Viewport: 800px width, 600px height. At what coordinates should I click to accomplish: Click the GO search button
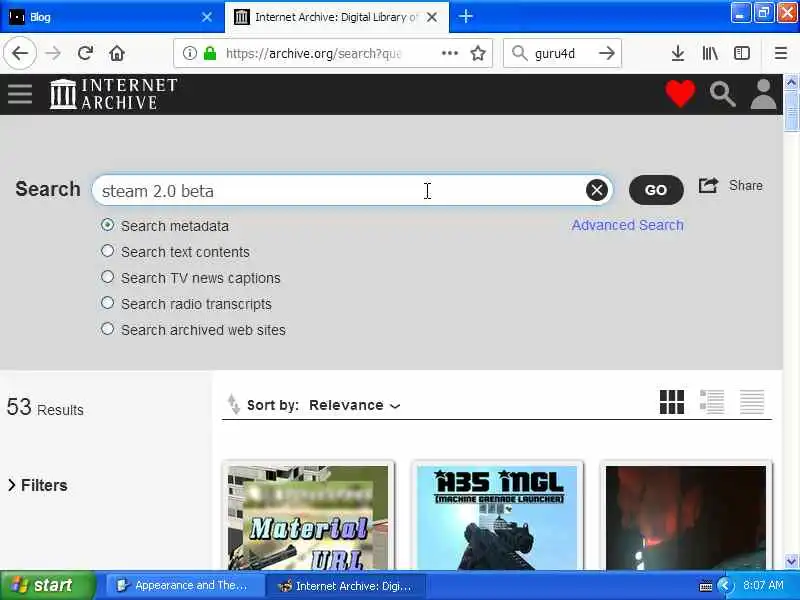656,190
